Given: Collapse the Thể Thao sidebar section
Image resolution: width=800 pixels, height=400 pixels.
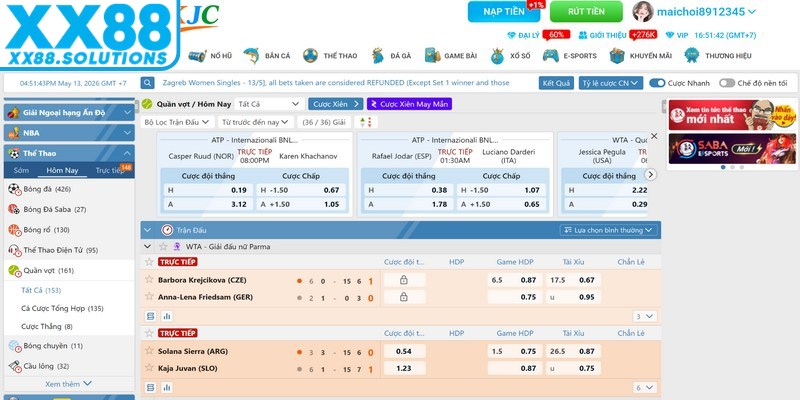Looking at the screenshot, I should click(x=69, y=153).
